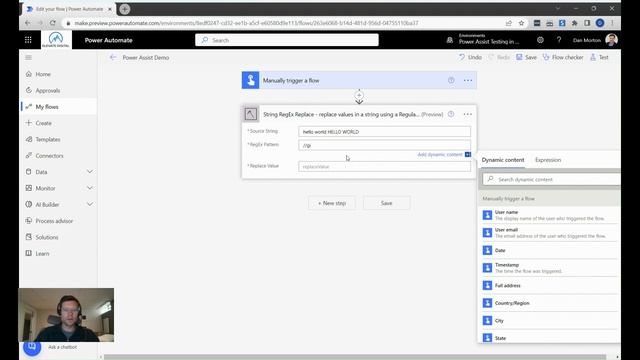Click the browser address bar URL

click(246, 23)
